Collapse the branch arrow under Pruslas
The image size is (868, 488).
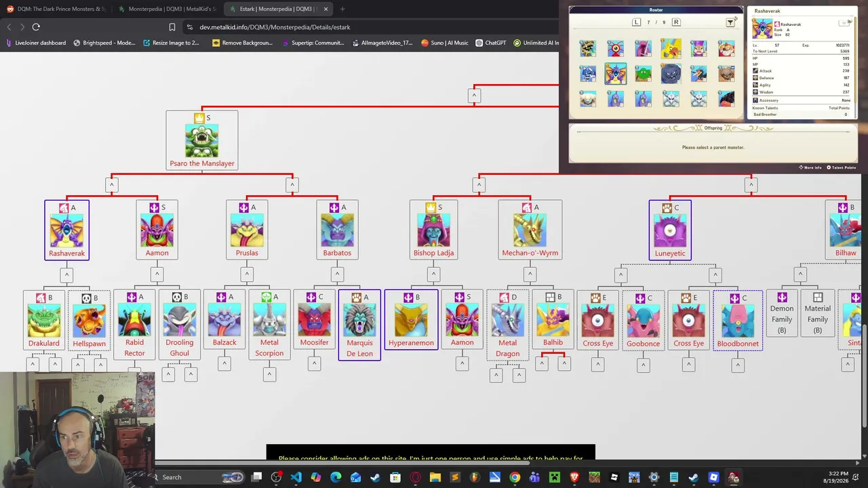point(247,275)
